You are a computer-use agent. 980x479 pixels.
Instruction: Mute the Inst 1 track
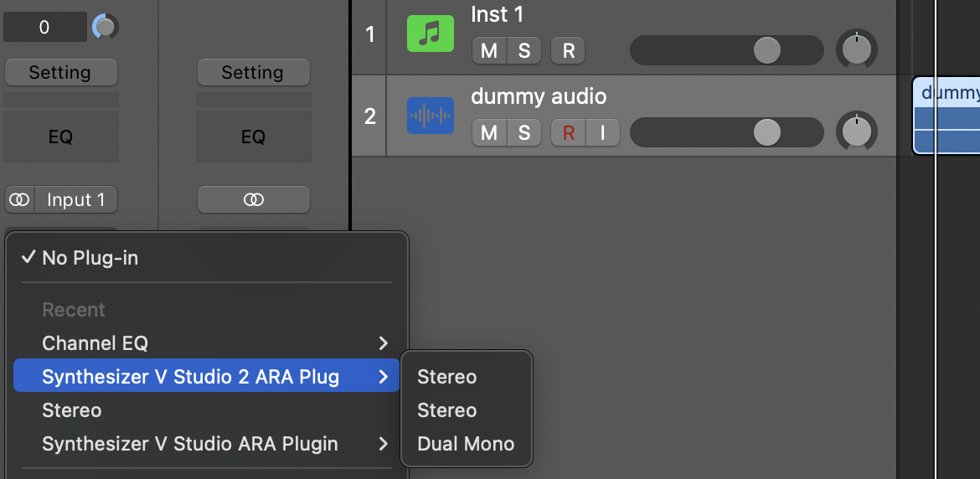pyautogui.click(x=489, y=50)
